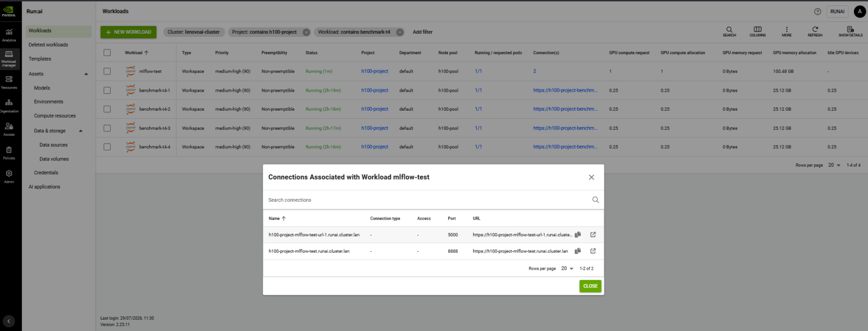868x331 pixels.
Task: Select the benchmark-t4-1 row checkbox
Action: pyautogui.click(x=107, y=90)
